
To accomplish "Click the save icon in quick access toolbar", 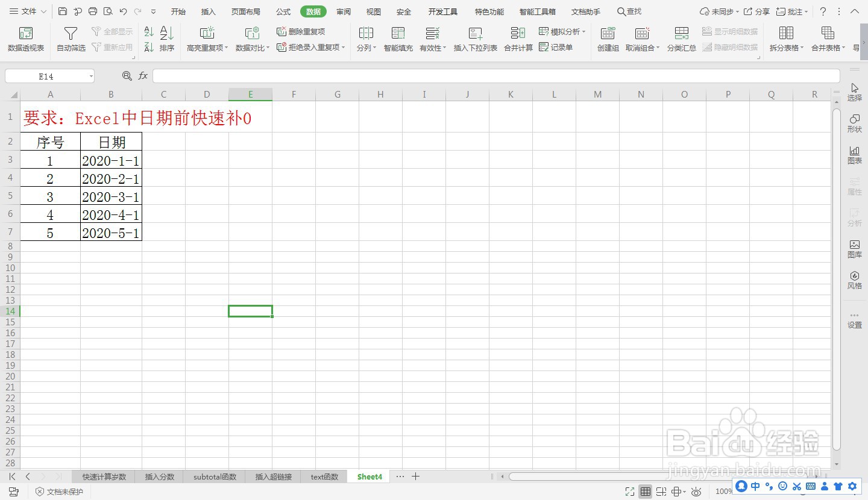I will [x=63, y=11].
